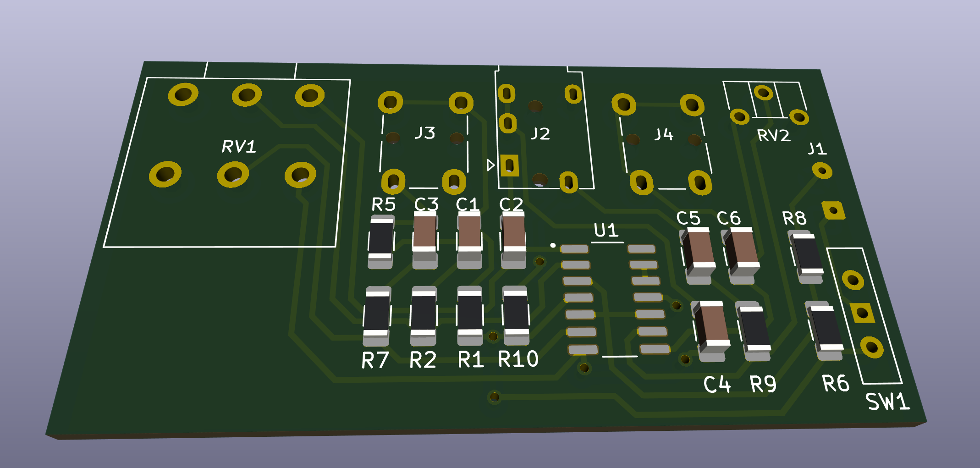Click the R8 reference text
The height and width of the screenshot is (468, 980).
pos(794,219)
